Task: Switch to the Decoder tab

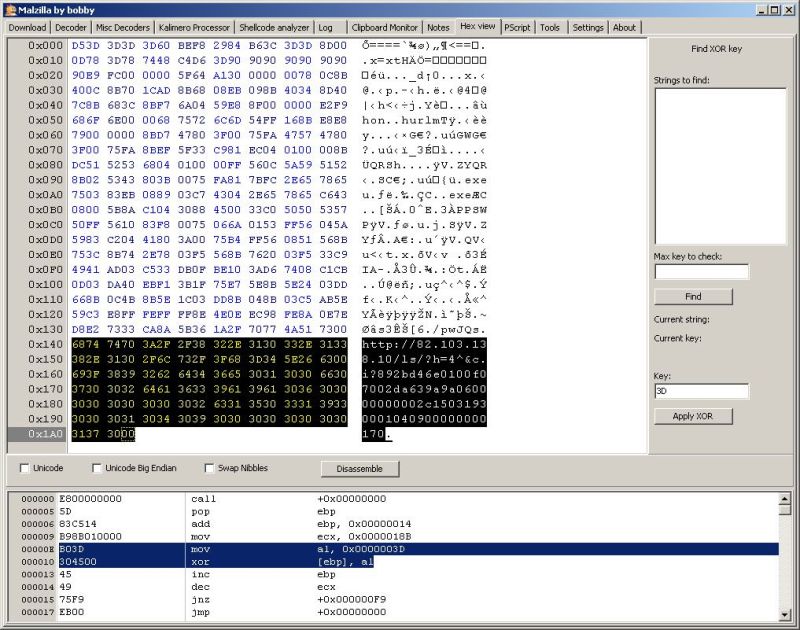Action: pos(68,27)
